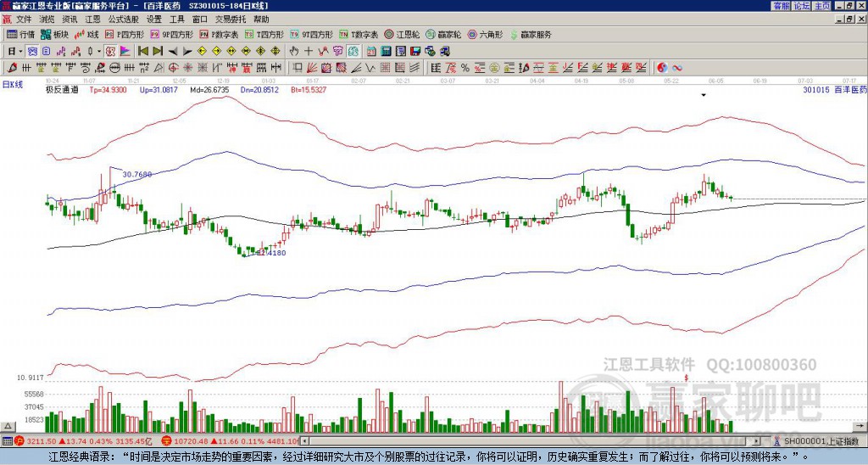Open the 交易委托 menu
Viewport: 868px width, 465px height.
[x=231, y=20]
